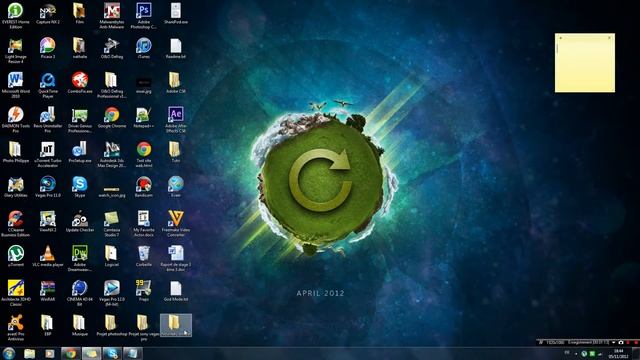The width and height of the screenshot is (640, 360).
Task: Select the Glary Utilities icon
Action: click(x=16, y=187)
